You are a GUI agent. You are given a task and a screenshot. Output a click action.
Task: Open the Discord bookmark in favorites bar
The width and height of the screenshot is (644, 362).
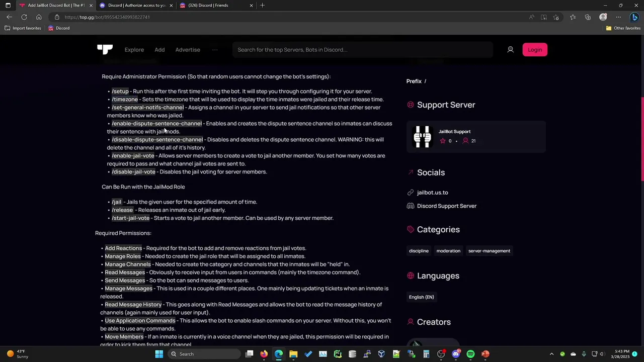pos(59,28)
